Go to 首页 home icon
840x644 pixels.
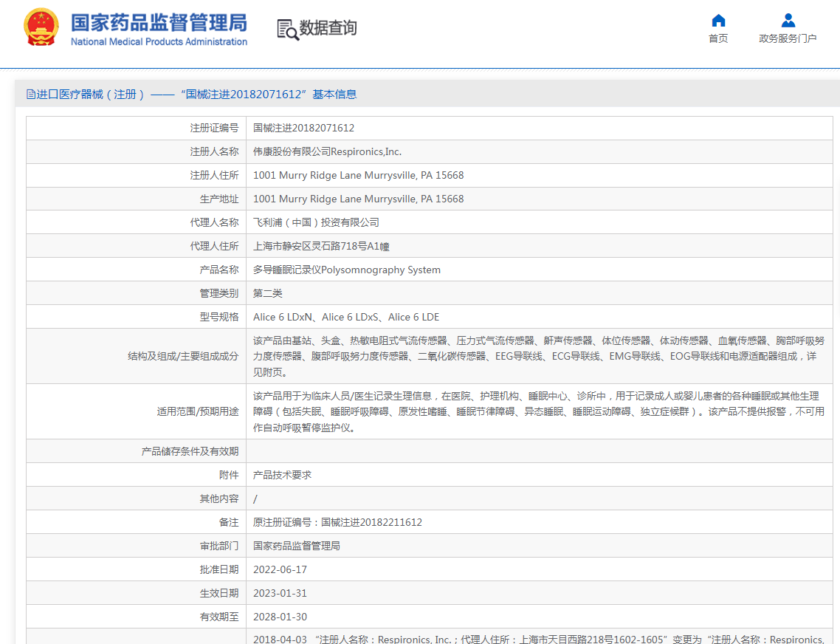pos(718,21)
